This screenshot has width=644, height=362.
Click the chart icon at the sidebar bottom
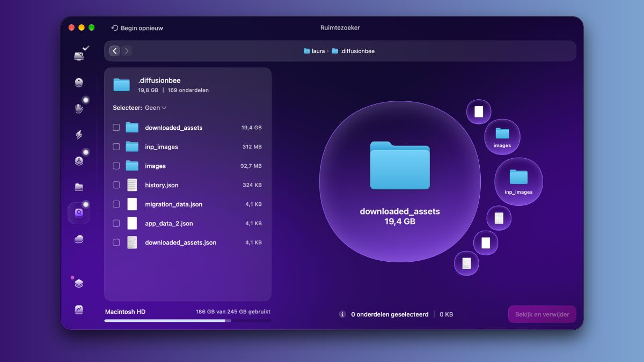(x=79, y=309)
